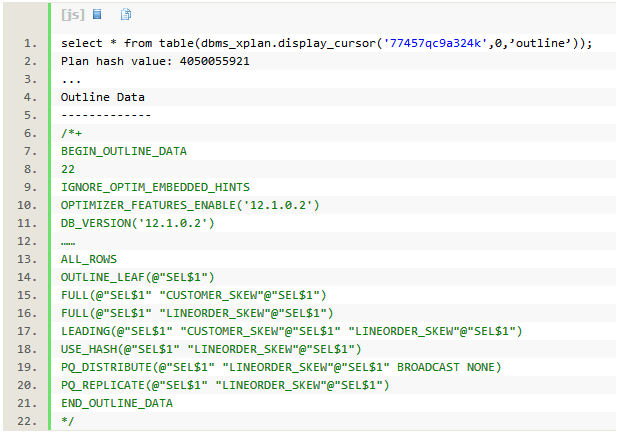Click the 'Outline Data' heading line
Screen dimensions: 620x437
click(103, 97)
